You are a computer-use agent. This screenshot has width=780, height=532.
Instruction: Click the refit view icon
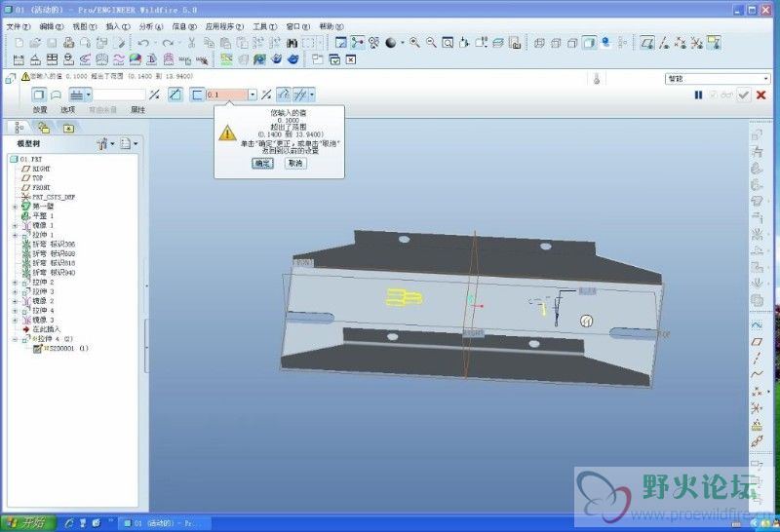click(448, 43)
